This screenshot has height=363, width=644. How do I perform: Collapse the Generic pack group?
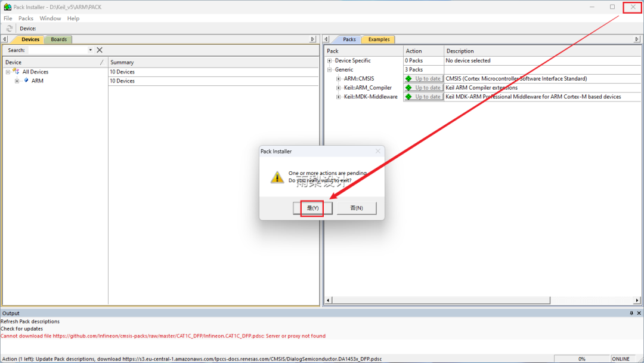[329, 69]
